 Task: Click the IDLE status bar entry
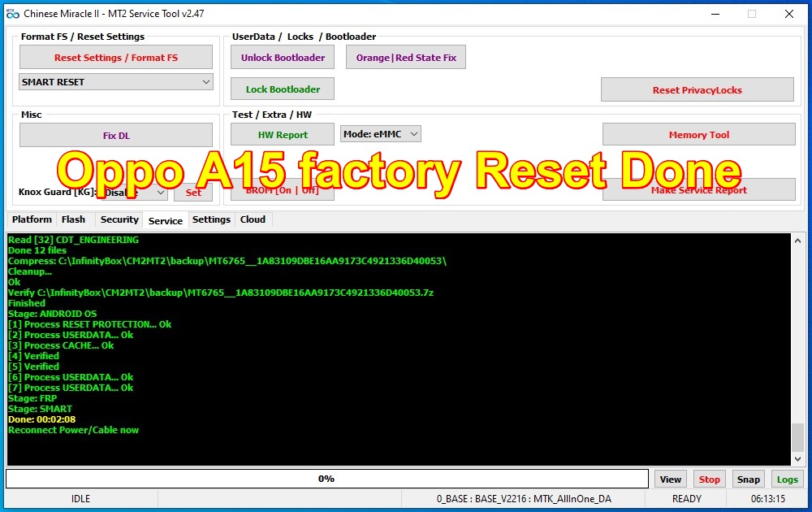tap(80, 498)
